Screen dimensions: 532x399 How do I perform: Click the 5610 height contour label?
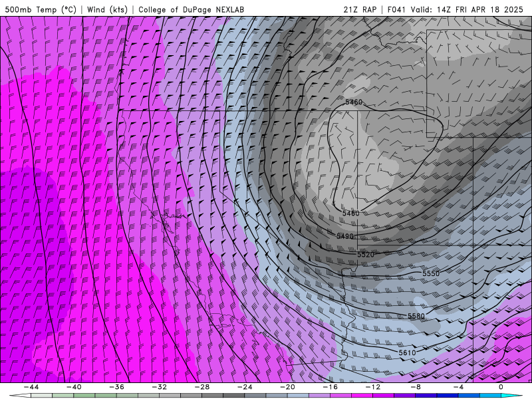tap(407, 353)
